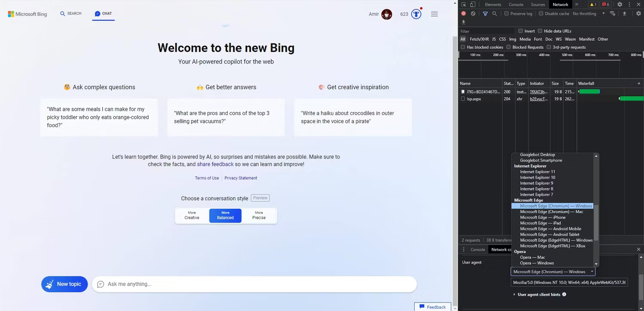
Task: Expand User agent client hints section
Action: pos(539,294)
